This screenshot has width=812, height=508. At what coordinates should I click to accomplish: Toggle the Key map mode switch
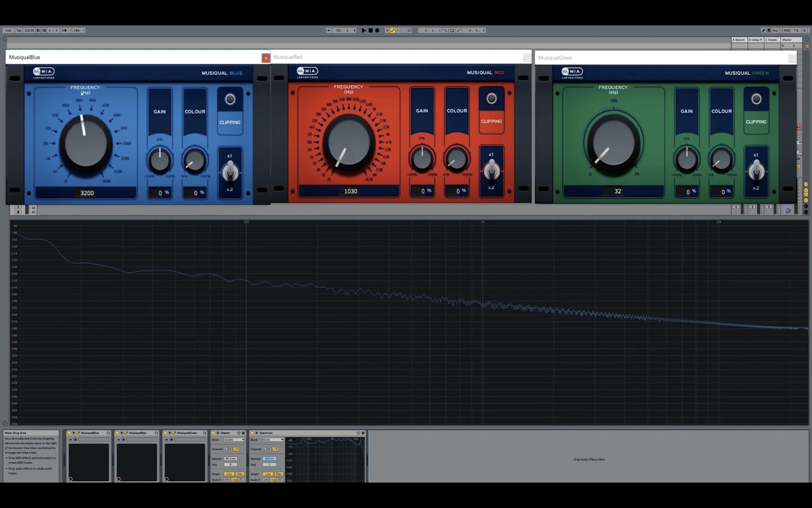pos(775,30)
